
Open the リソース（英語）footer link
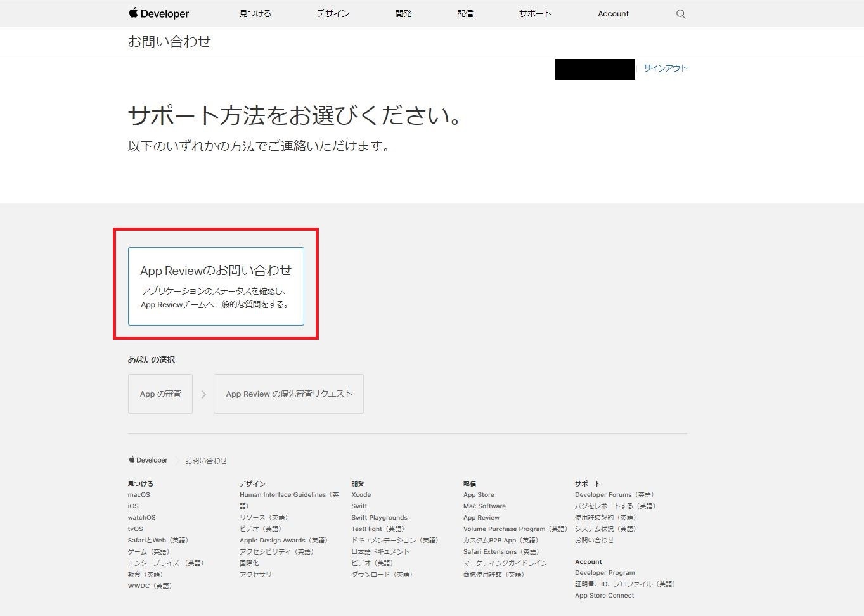264,518
